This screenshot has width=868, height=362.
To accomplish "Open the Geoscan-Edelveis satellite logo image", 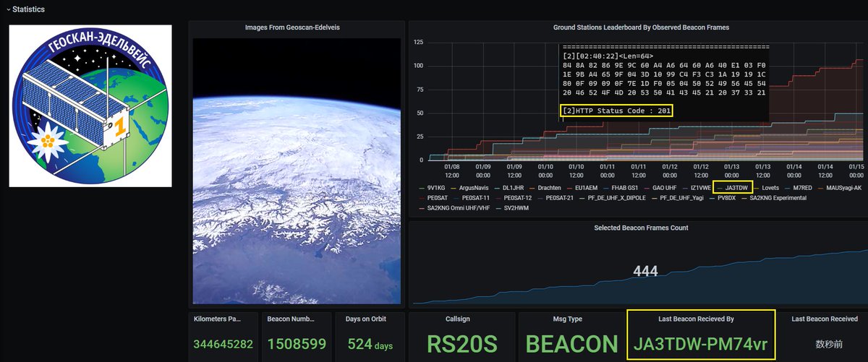I will click(90, 105).
